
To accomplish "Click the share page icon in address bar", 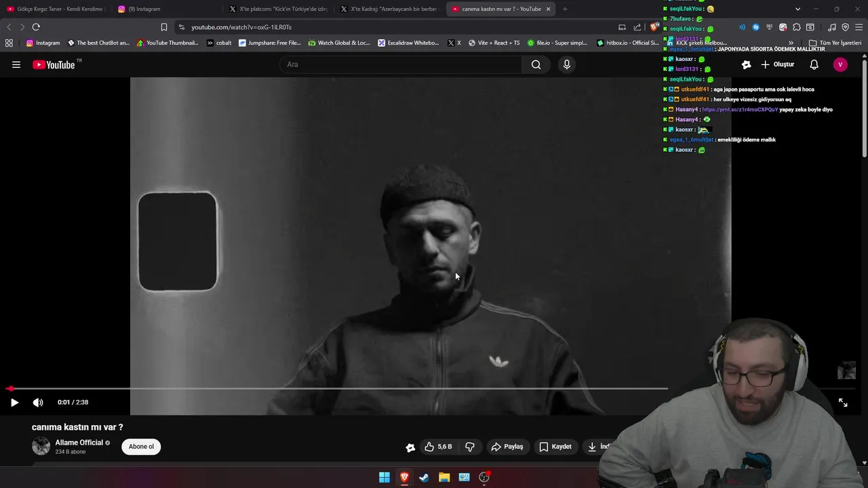I will click(x=637, y=27).
